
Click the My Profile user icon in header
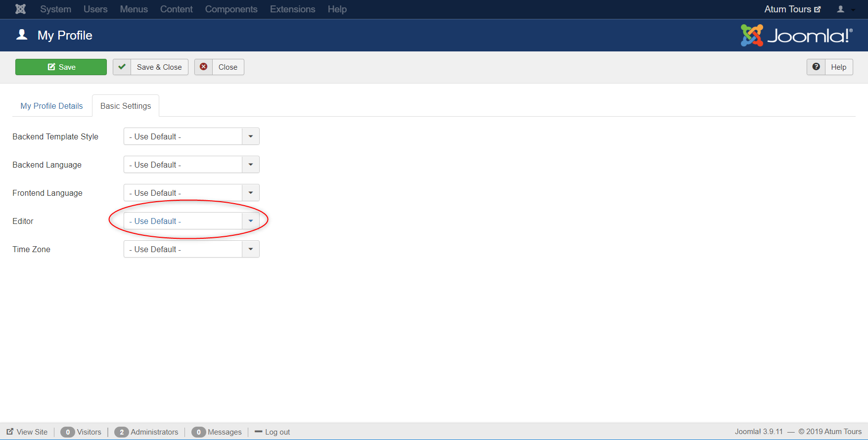pos(22,35)
